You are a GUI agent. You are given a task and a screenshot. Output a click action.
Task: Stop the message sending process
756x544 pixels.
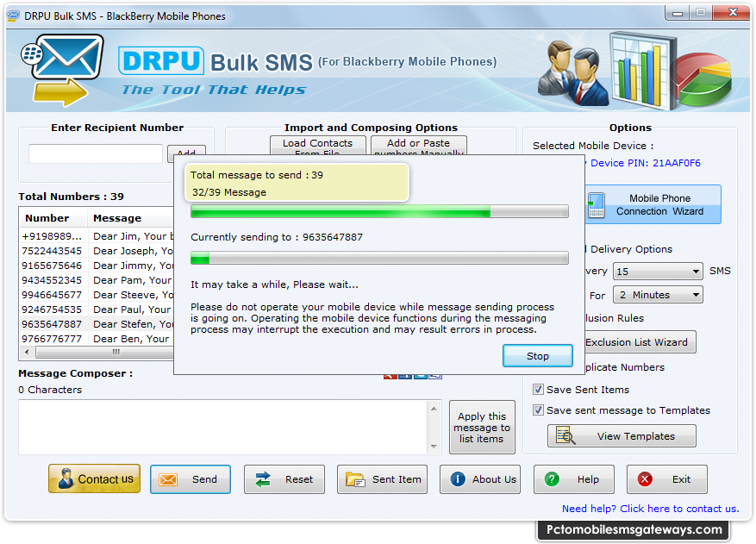click(538, 356)
